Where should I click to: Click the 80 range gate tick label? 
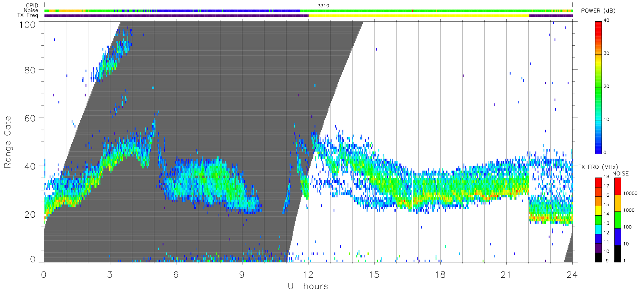point(30,70)
